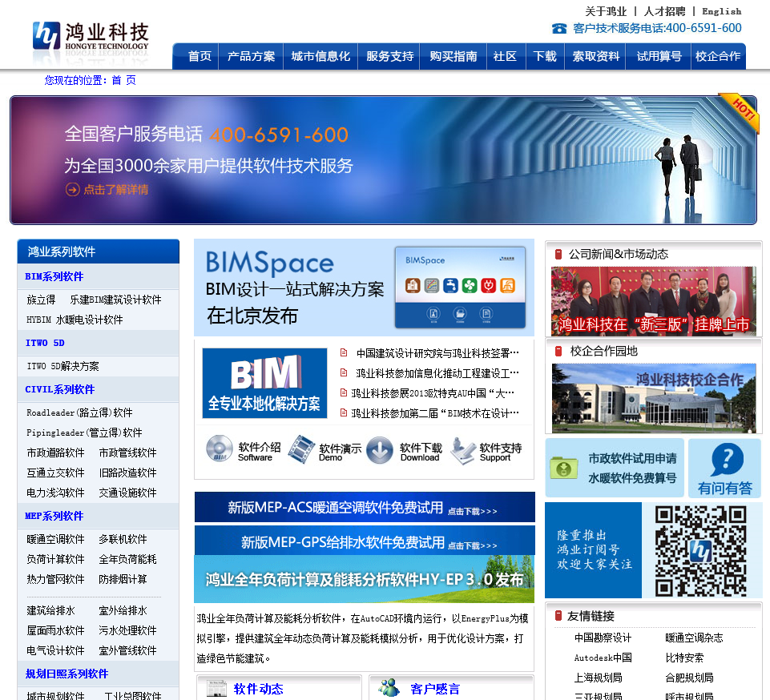The image size is (770, 700).
Task: Open 乐建BIM建筑设计软件 link in sidebar
Action: pos(115,300)
